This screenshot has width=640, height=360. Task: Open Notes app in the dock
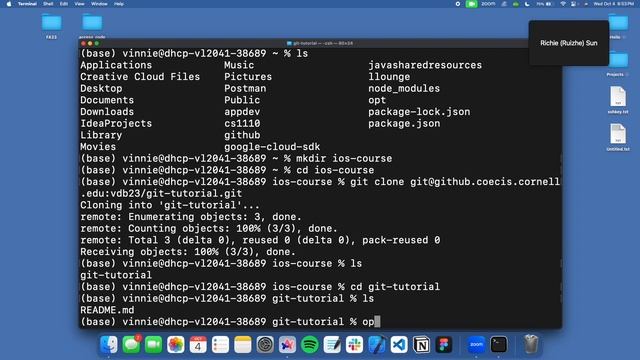point(242,345)
